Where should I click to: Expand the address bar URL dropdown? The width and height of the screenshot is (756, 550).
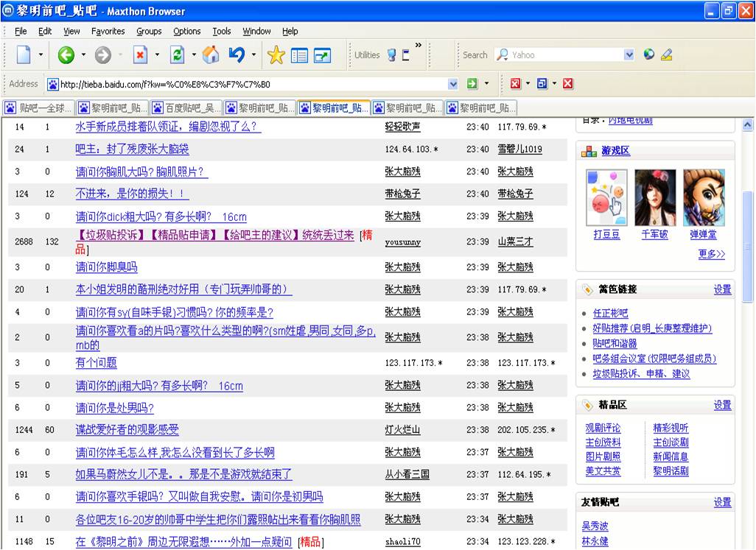tap(453, 84)
